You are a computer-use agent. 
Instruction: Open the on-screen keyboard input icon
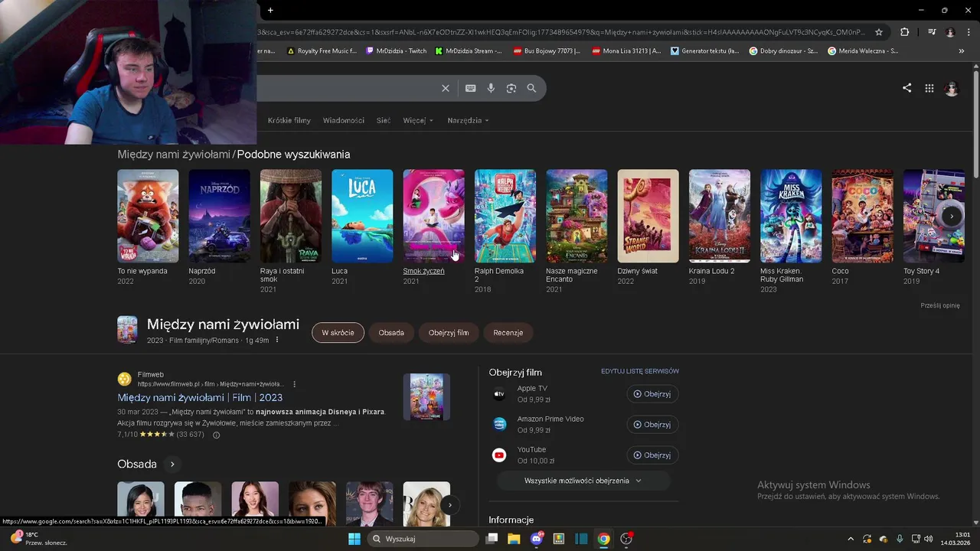[470, 88]
